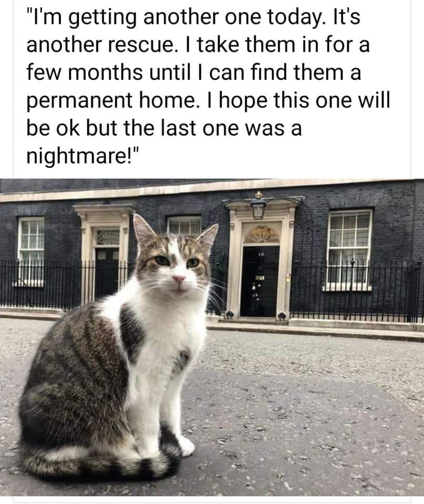Open the cat photo in the post
Image resolution: width=424 pixels, height=504 pixels.
212,338
